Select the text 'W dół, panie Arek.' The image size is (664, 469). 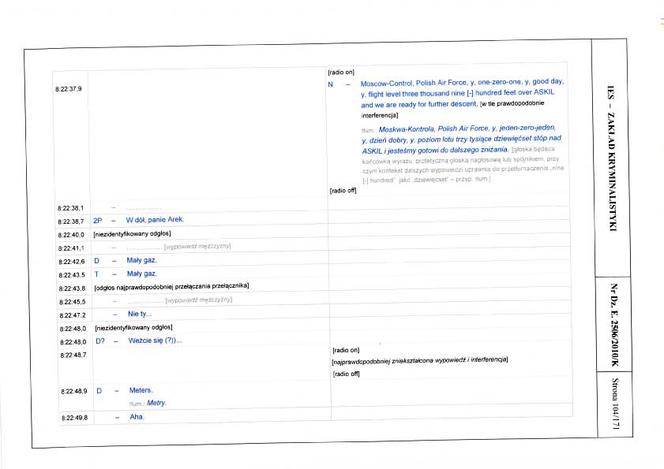click(155, 219)
